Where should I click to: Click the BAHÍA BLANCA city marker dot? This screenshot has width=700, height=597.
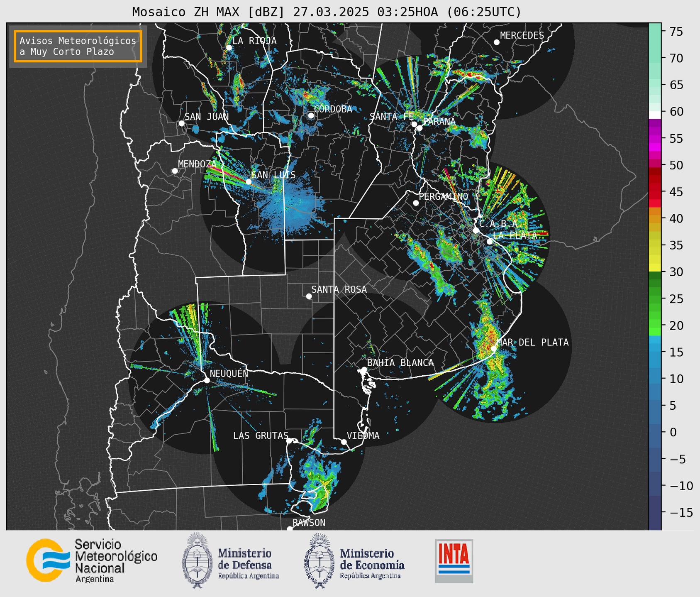click(364, 369)
